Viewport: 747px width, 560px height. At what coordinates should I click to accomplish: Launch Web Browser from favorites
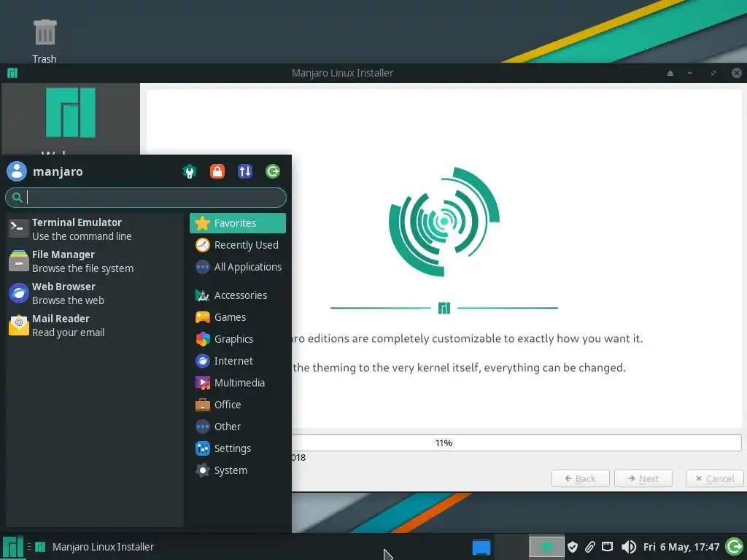(96, 293)
